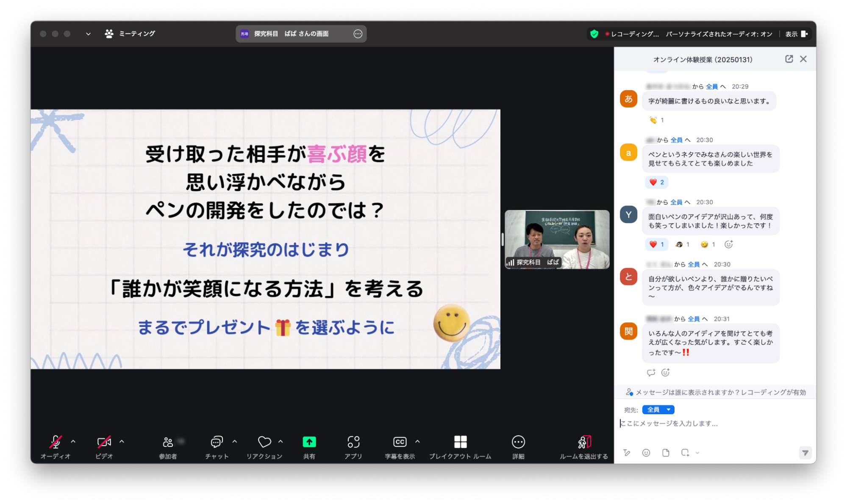The width and height of the screenshot is (847, 504).
Task: Click the message 字が綺麗に書けるもの良いなと思います。
Action: tap(709, 101)
